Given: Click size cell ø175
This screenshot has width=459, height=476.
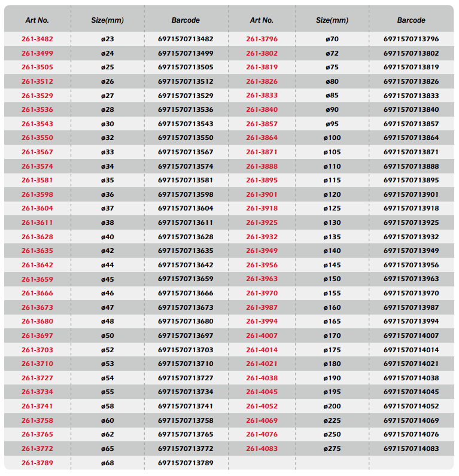Looking at the screenshot, I should [x=332, y=350].
